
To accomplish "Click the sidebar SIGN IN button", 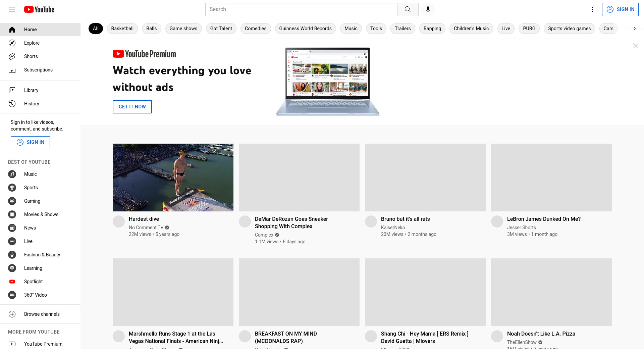I will click(x=30, y=142).
